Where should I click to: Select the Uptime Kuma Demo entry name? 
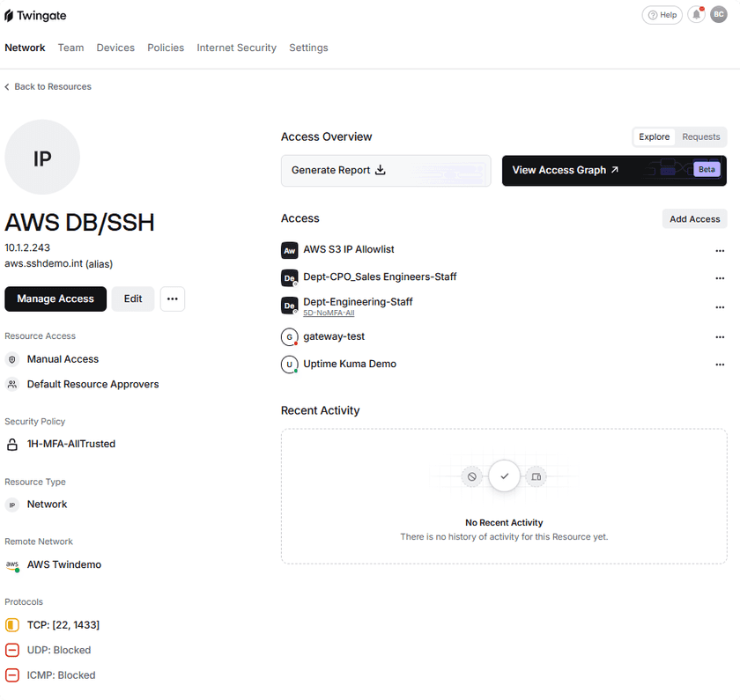tap(350, 365)
